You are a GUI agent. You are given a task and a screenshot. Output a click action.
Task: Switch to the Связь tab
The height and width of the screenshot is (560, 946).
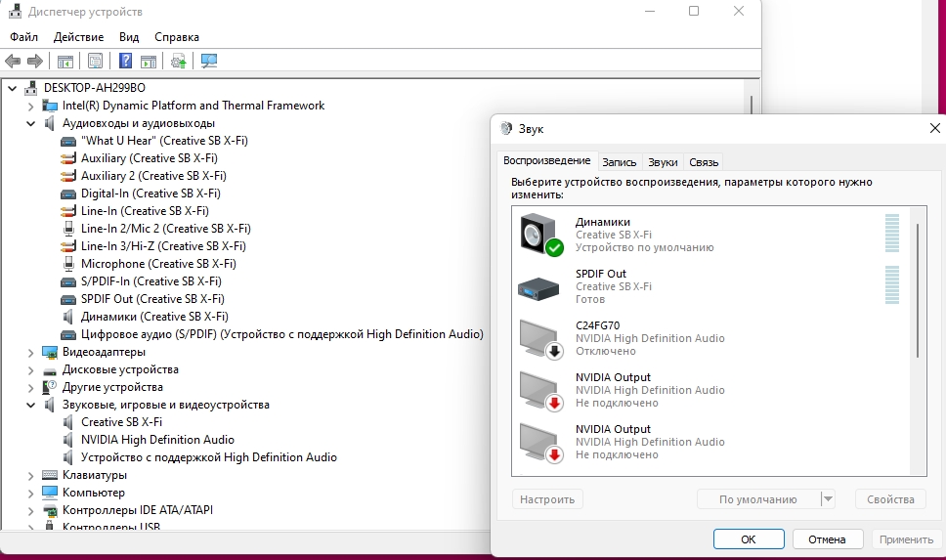704,162
